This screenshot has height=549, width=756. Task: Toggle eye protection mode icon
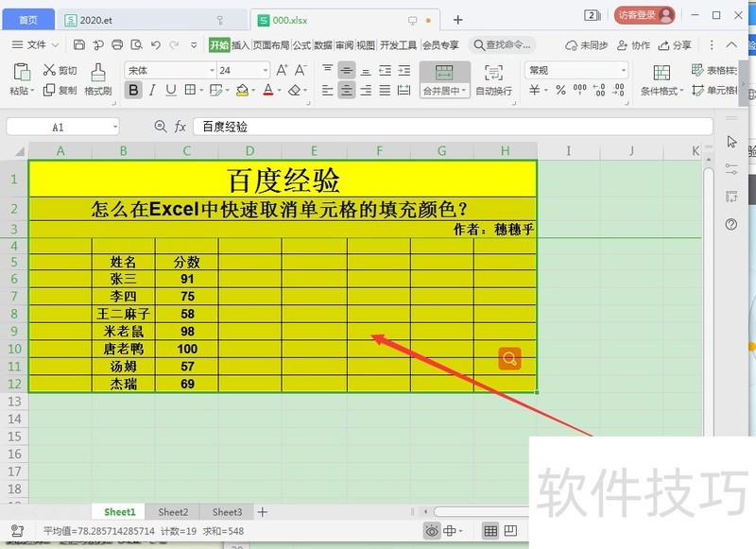[432, 531]
